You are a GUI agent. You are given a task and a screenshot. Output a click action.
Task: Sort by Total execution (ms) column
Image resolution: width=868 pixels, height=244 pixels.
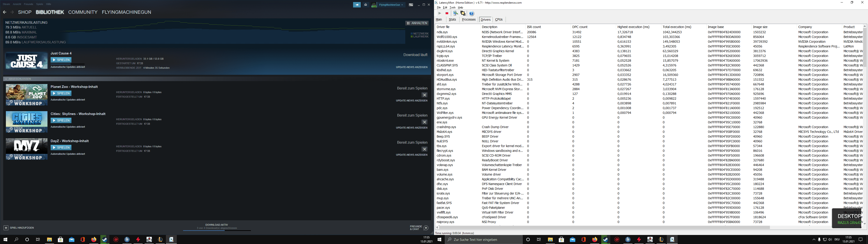[x=684, y=27]
